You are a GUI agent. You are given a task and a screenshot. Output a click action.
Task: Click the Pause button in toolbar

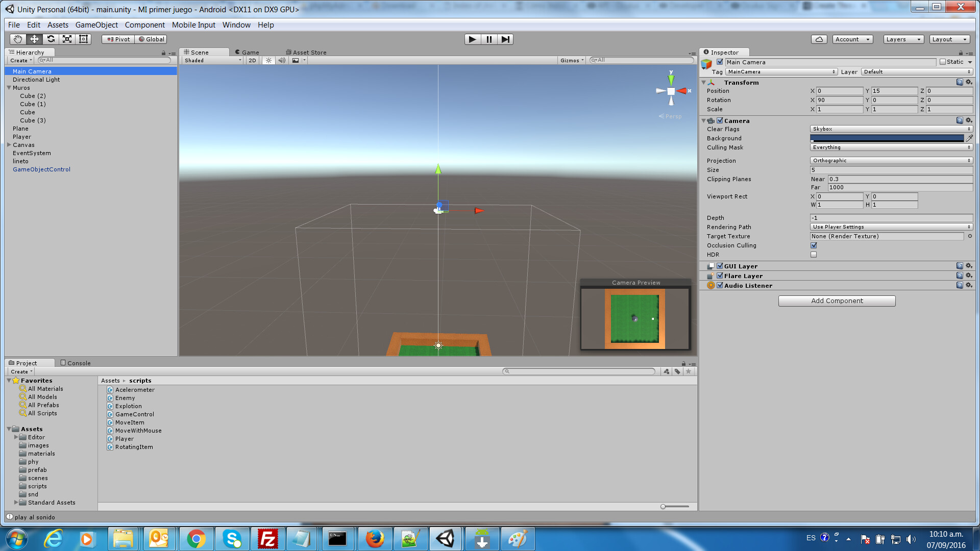488,39
